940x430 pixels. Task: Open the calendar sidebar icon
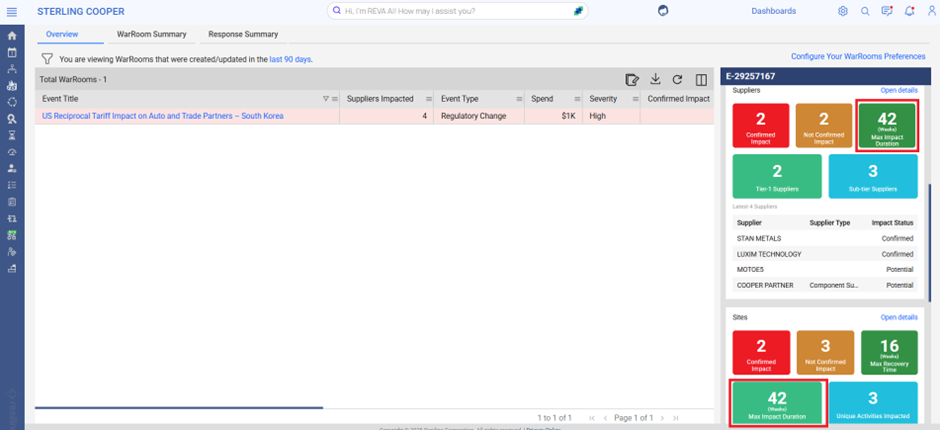tap(11, 52)
